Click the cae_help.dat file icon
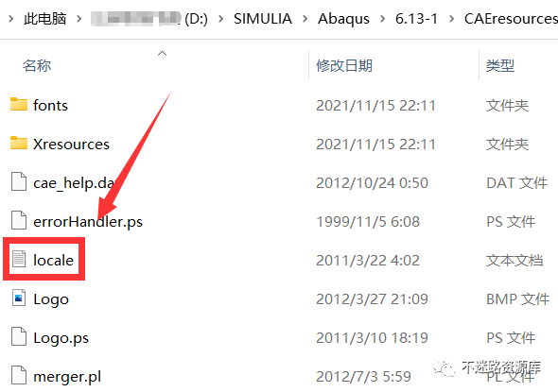 (x=19, y=182)
